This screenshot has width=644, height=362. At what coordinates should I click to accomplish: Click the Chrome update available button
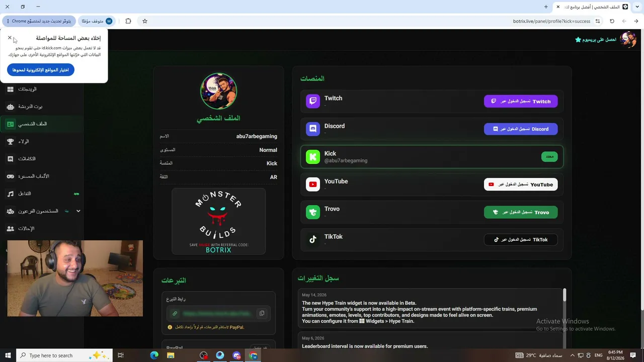(39, 21)
